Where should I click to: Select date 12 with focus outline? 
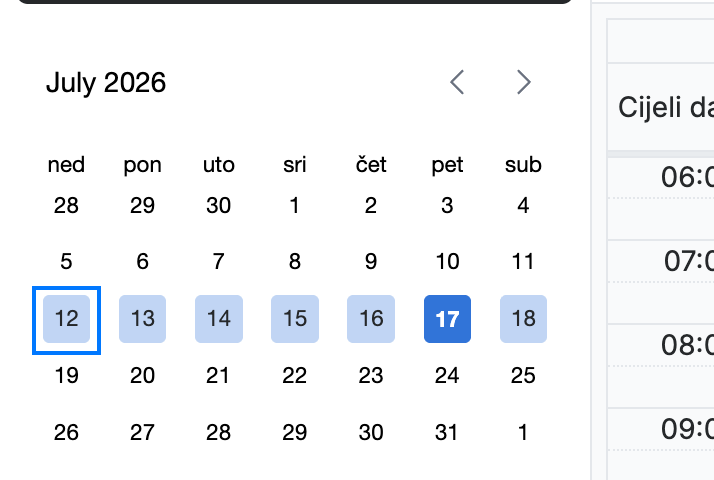[x=66, y=319]
